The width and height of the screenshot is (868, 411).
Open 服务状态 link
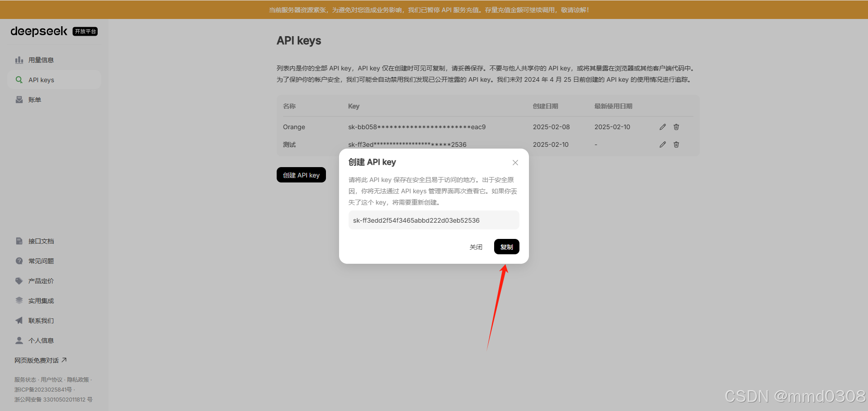point(25,380)
